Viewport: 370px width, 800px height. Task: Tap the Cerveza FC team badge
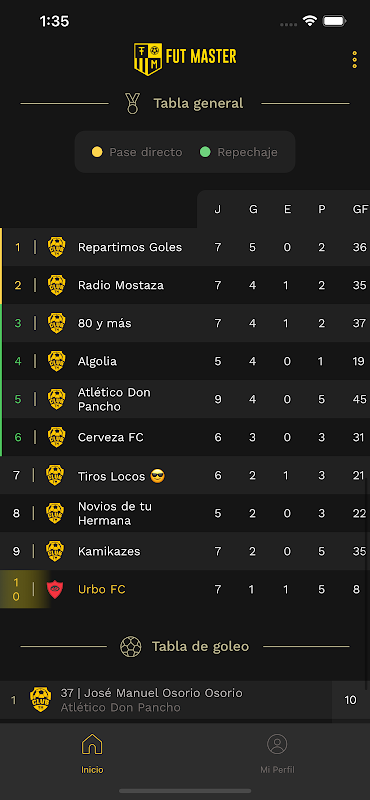(x=56, y=438)
